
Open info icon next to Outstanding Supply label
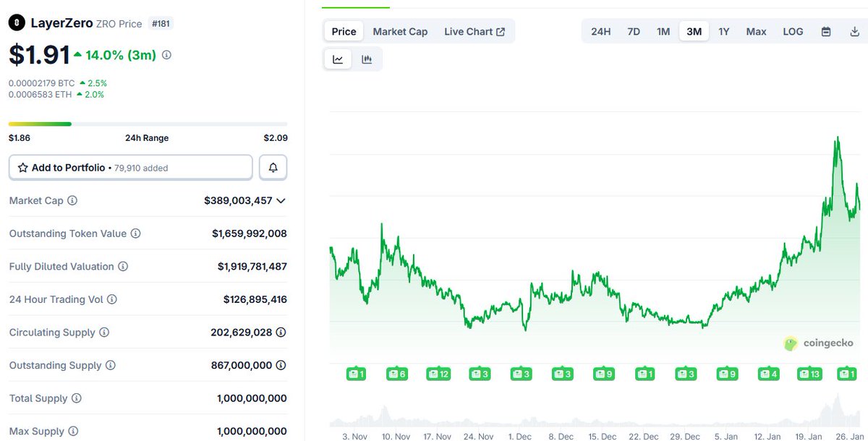111,365
